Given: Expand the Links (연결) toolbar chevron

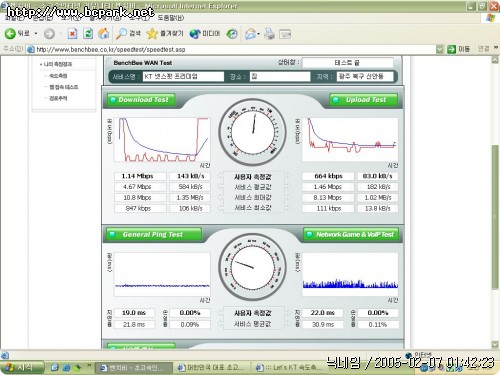Looking at the screenshot, I should [x=496, y=48].
